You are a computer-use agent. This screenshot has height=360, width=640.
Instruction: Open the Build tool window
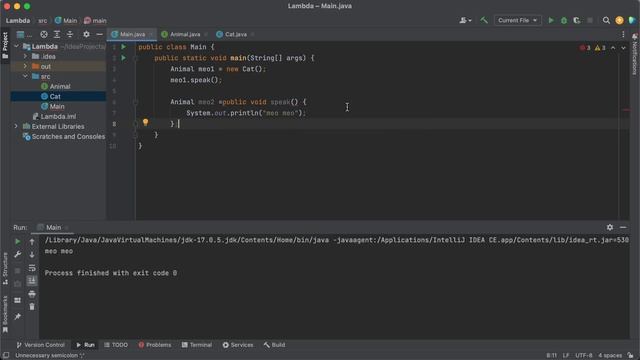coord(274,345)
